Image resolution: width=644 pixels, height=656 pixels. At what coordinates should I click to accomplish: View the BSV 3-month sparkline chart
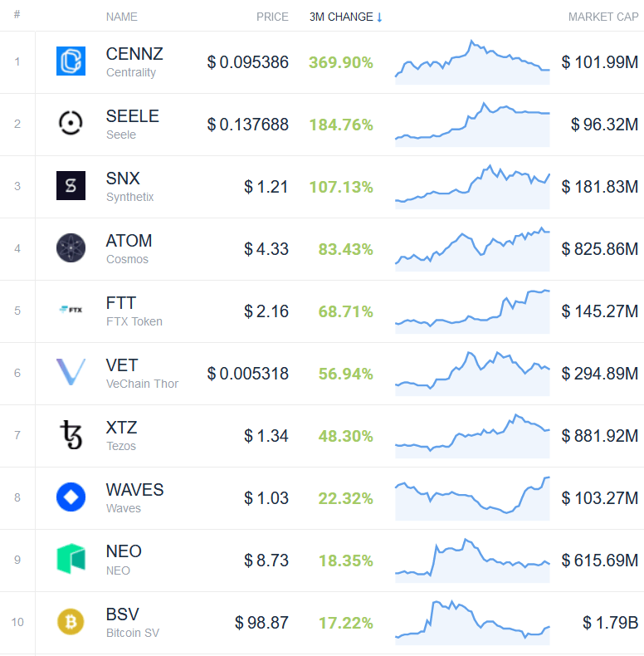[472, 623]
